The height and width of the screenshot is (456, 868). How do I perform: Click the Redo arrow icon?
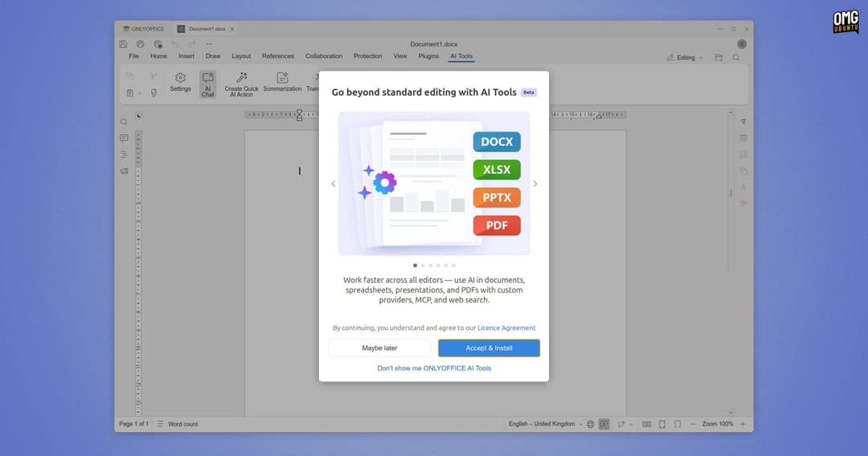pos(192,44)
